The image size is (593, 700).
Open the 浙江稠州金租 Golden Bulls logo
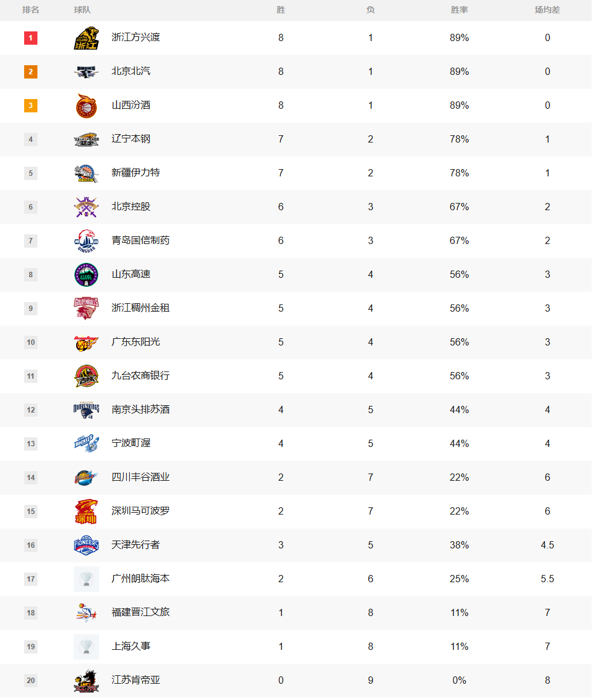pyautogui.click(x=86, y=309)
